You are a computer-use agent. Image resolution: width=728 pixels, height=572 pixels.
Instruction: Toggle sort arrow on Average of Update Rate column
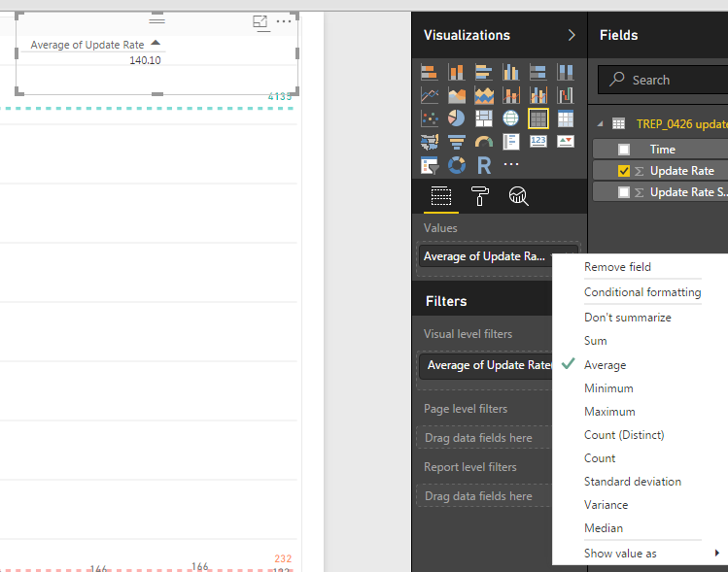pos(156,43)
